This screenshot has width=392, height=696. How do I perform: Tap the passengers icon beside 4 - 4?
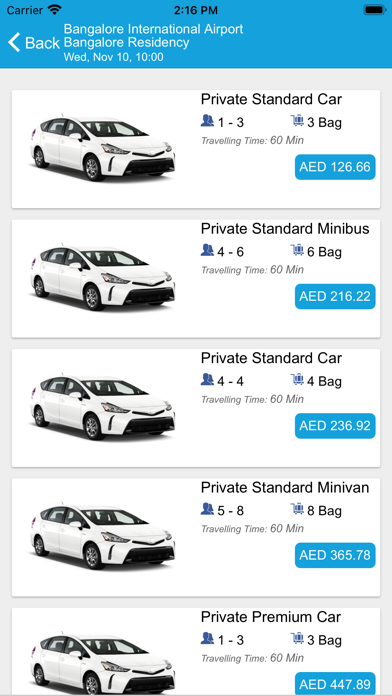pyautogui.click(x=207, y=380)
